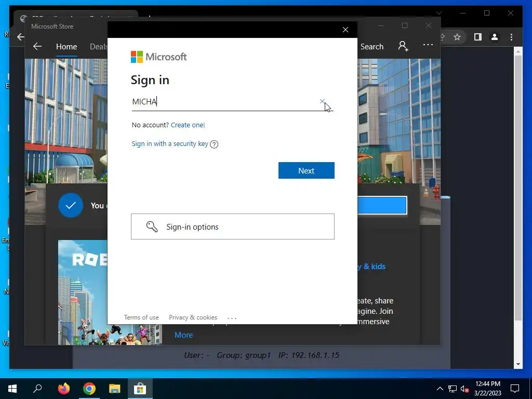Switch to the Home tab in Store

[66, 46]
